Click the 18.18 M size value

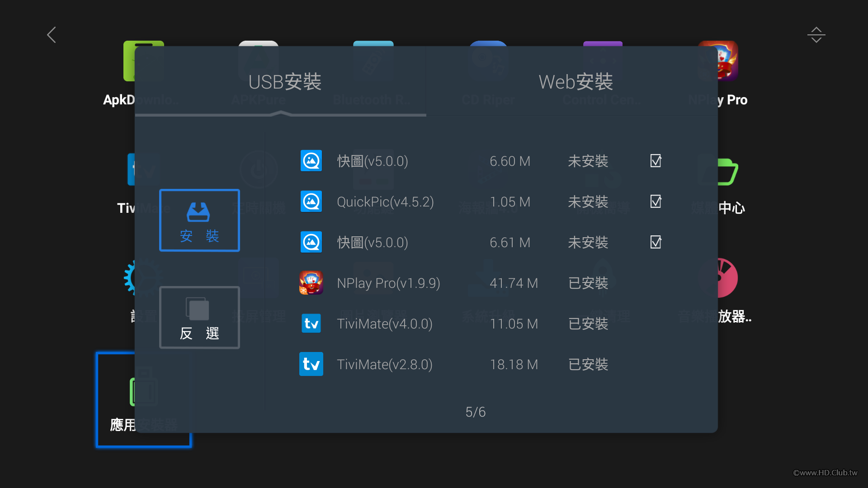pyautogui.click(x=514, y=365)
